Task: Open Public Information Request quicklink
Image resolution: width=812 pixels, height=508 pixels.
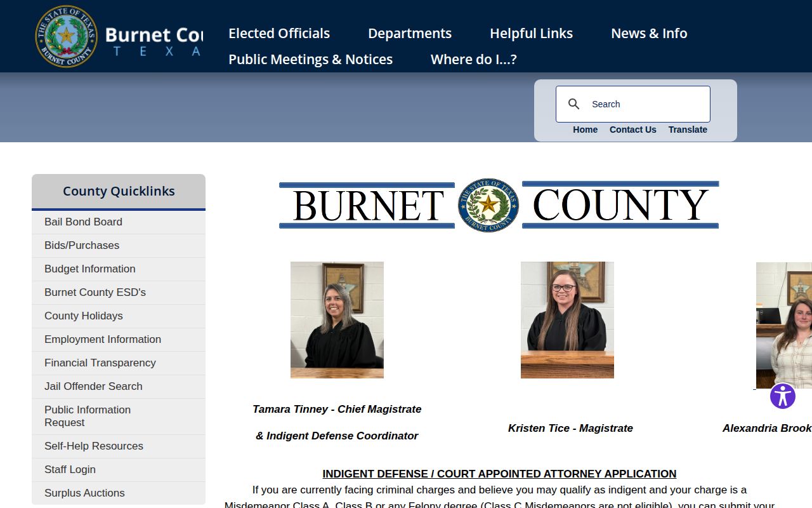Action: (119, 417)
